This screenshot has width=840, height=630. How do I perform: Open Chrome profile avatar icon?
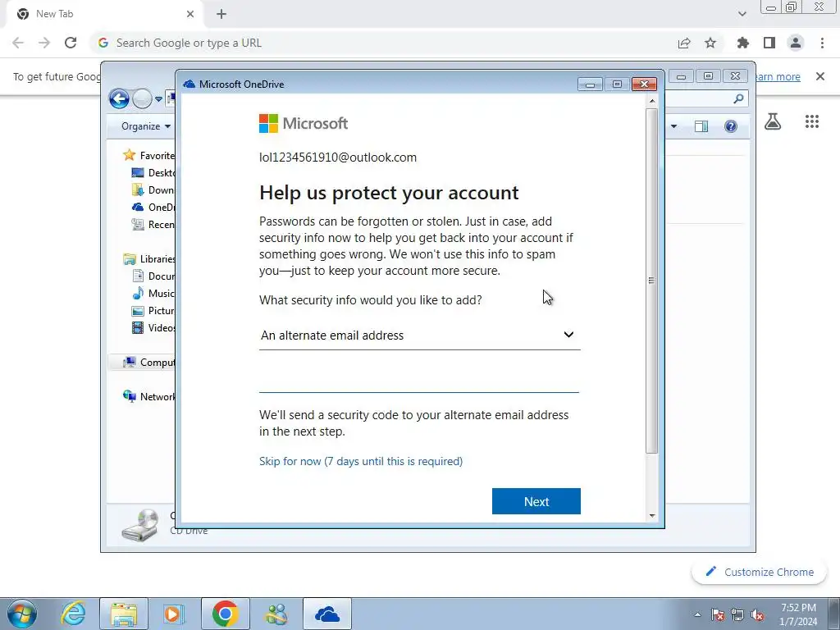click(796, 43)
